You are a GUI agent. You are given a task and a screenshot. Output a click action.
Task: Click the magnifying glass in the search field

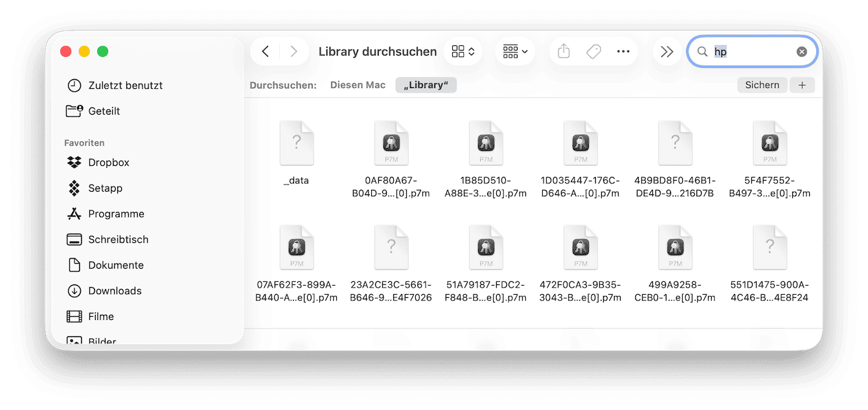click(x=703, y=52)
